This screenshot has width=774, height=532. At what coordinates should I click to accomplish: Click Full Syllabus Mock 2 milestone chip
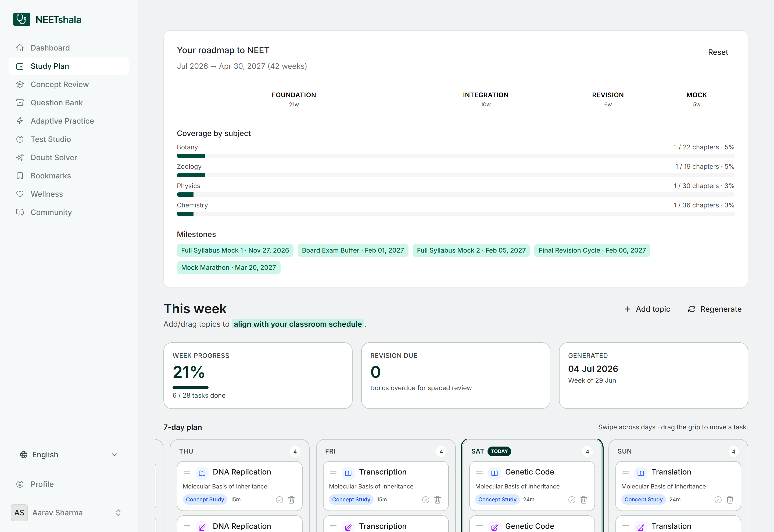pyautogui.click(x=471, y=250)
